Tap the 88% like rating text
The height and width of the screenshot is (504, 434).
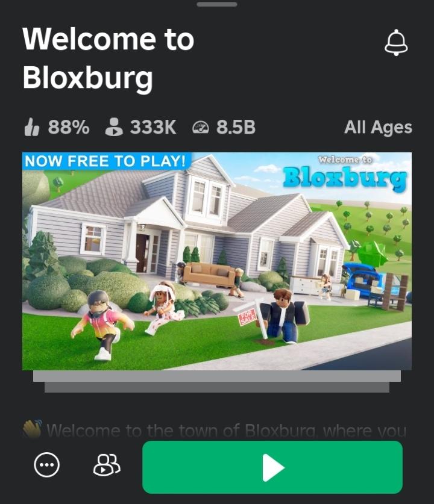(69, 127)
